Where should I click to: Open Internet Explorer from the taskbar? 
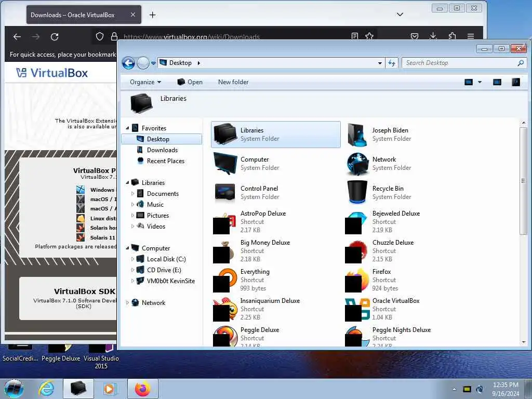[46, 389]
